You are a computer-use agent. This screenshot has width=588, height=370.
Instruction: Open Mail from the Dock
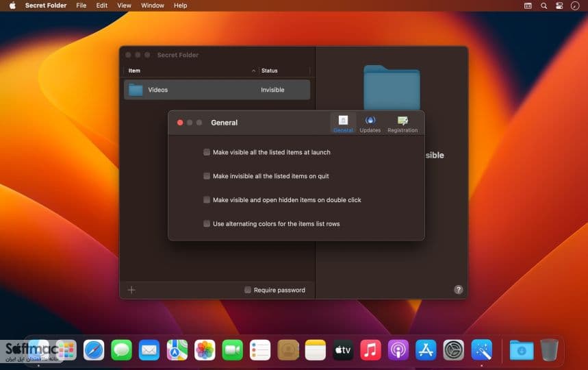coord(149,350)
